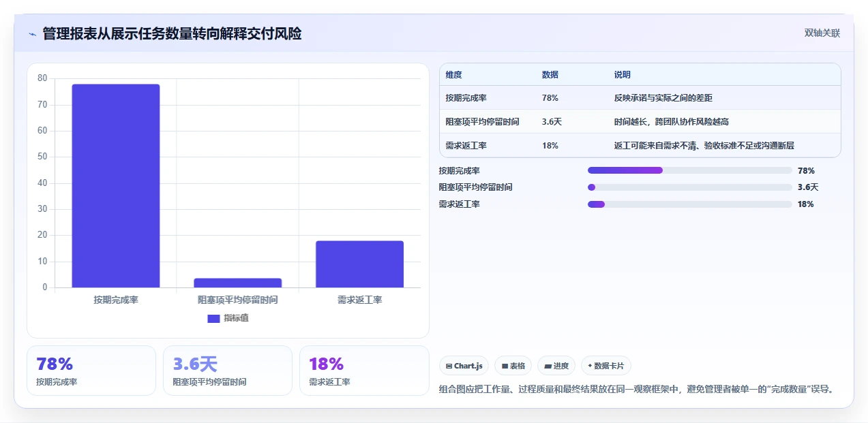The width and height of the screenshot is (868, 423).
Task: Click the 需求返工率 progress bar
Action: point(690,204)
